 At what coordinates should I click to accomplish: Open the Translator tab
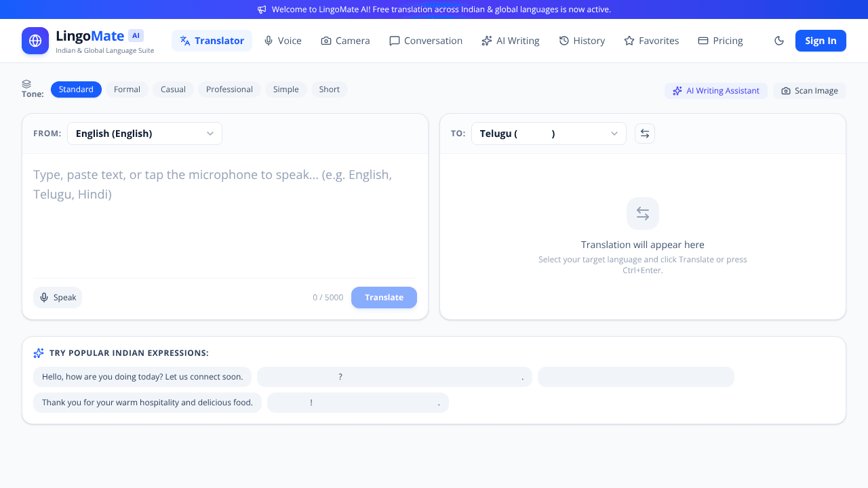(212, 41)
